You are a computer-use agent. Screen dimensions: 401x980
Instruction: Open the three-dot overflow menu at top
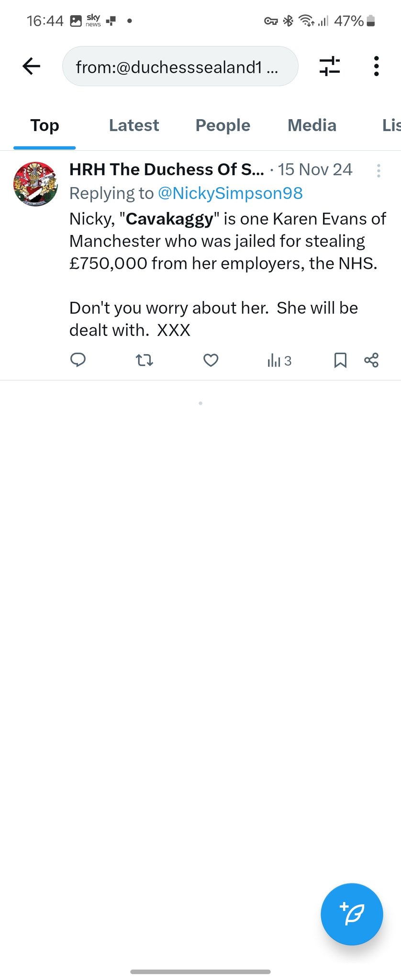pyautogui.click(x=377, y=66)
